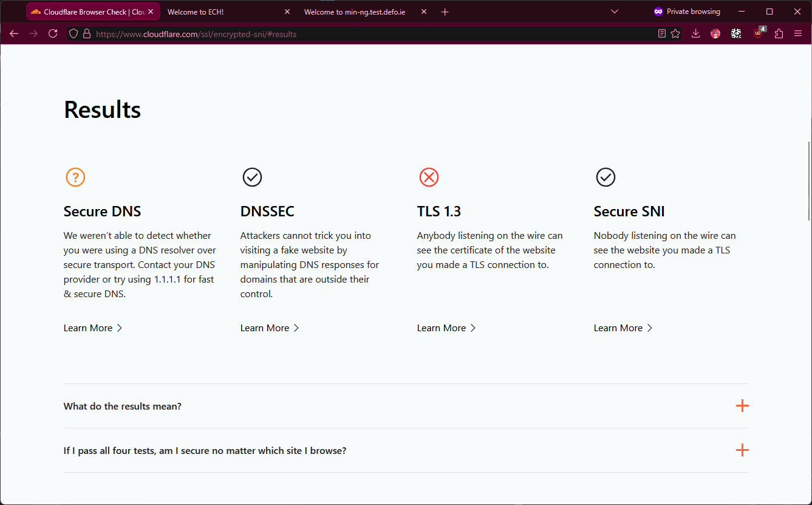Screen dimensions: 812x505
Task: Open the list all tabs dropdown arrow
Action: 614,12
